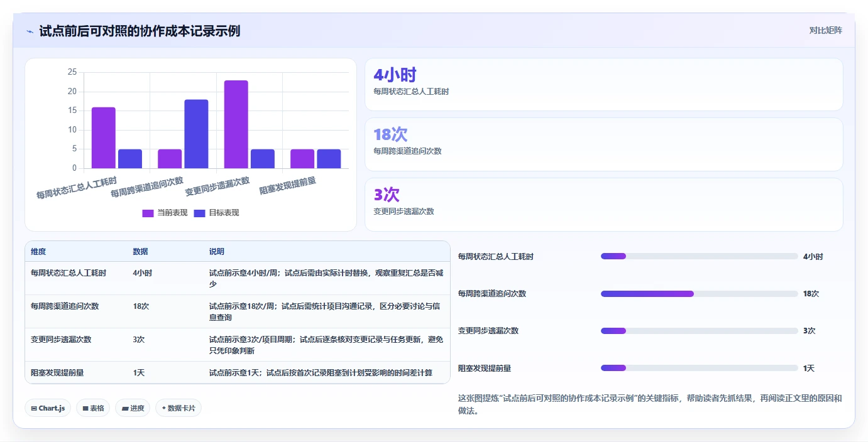
Task: Open the 18次 data card
Action: pos(603,144)
